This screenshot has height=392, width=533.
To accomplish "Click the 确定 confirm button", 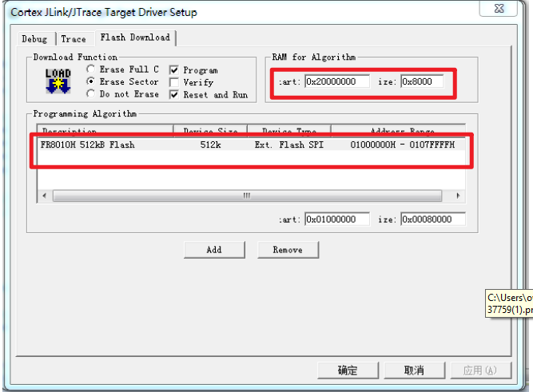I will 348,370.
